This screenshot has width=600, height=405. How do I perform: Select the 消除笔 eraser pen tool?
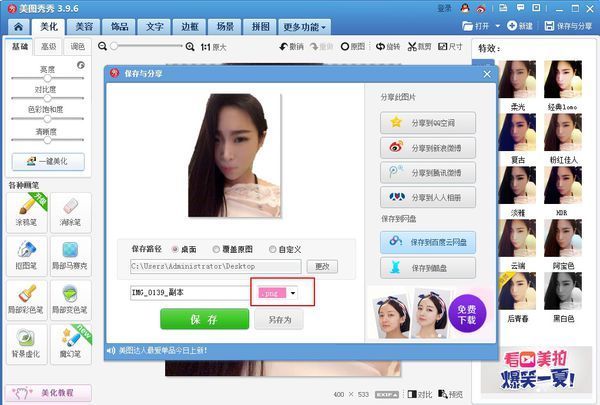coord(71,212)
